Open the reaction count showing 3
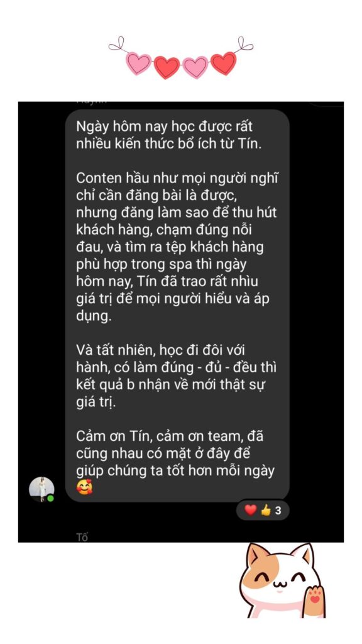The height and width of the screenshot is (644, 362). (x=278, y=511)
